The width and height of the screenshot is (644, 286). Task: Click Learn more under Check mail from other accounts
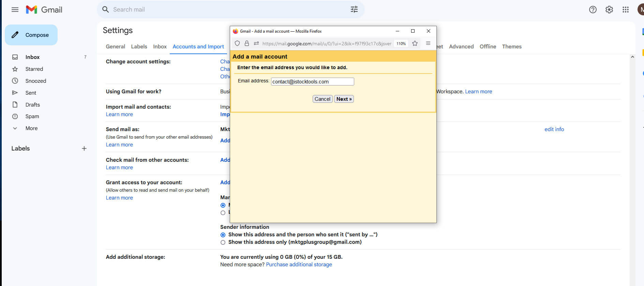[x=119, y=168]
